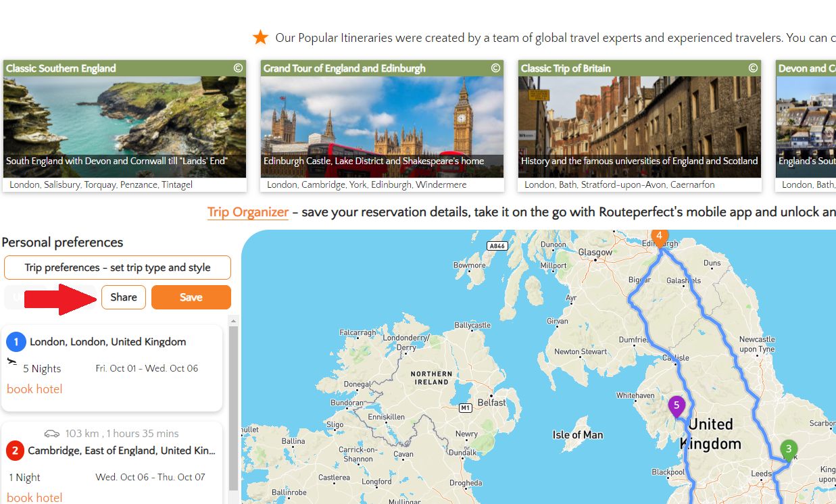This screenshot has width=836, height=504.
Task: Click the copyright icon on Classic Southern England
Action: 238,68
